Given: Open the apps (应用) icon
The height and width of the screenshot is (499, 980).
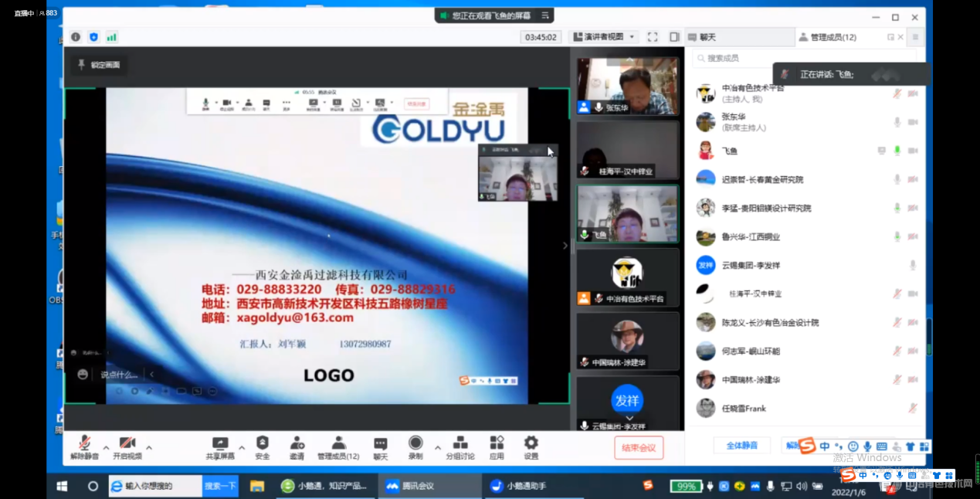Looking at the screenshot, I should (x=497, y=443).
